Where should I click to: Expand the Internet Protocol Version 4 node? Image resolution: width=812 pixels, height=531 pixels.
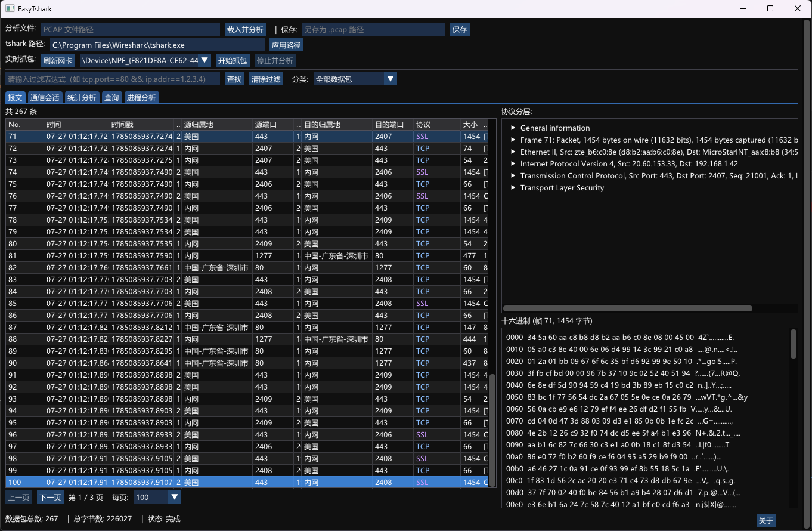[514, 164]
